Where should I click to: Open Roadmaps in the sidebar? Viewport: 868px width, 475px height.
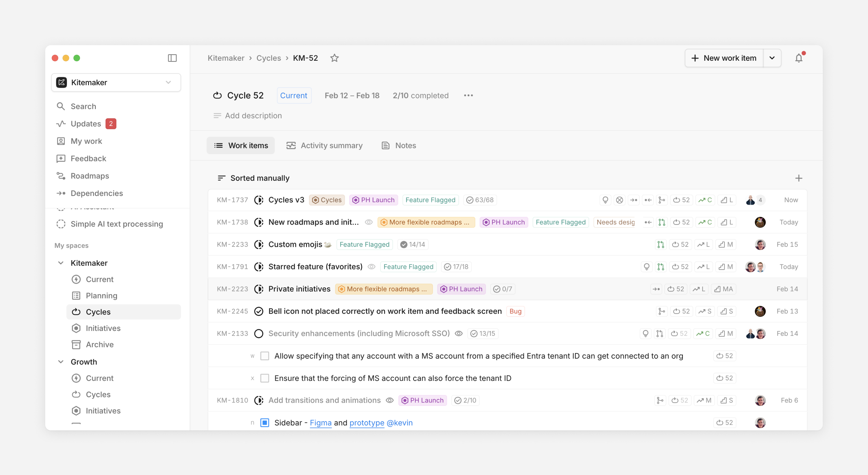tap(90, 176)
